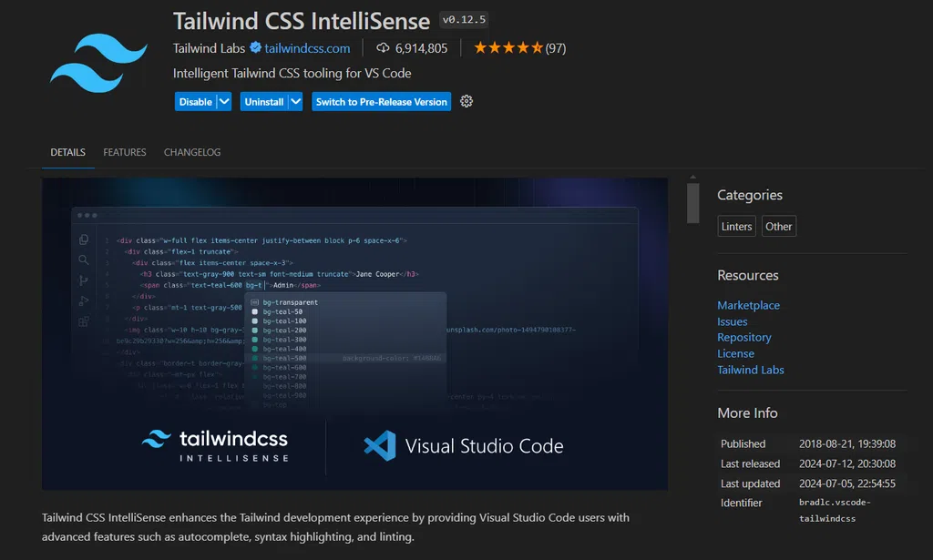Viewport: 933px width, 560px height.
Task: Select the Other category tag
Action: click(x=778, y=227)
